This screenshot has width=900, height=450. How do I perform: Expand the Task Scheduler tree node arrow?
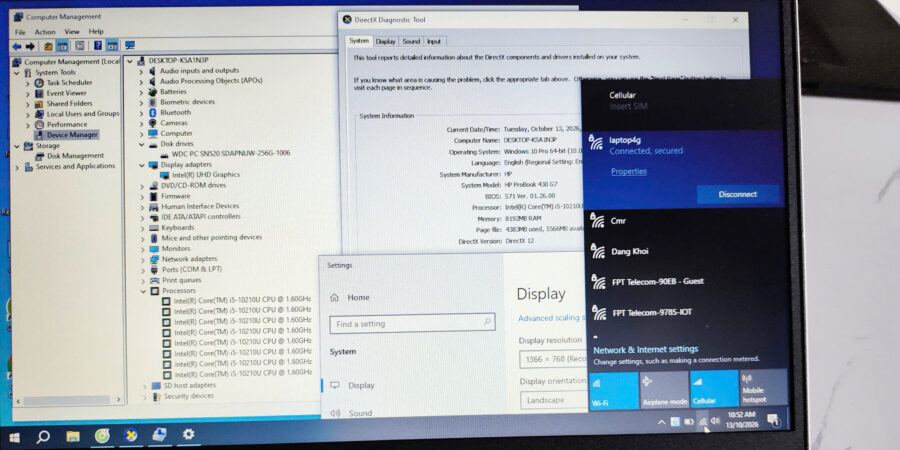pos(27,83)
